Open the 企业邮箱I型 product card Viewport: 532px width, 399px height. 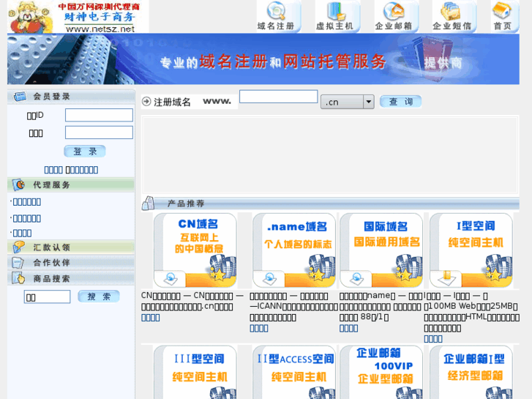[471, 372]
